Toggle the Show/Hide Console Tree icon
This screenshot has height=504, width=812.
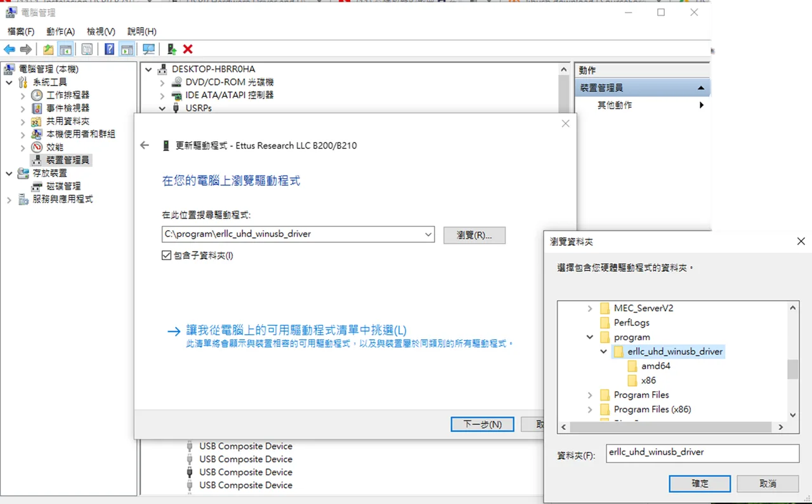[x=65, y=49]
